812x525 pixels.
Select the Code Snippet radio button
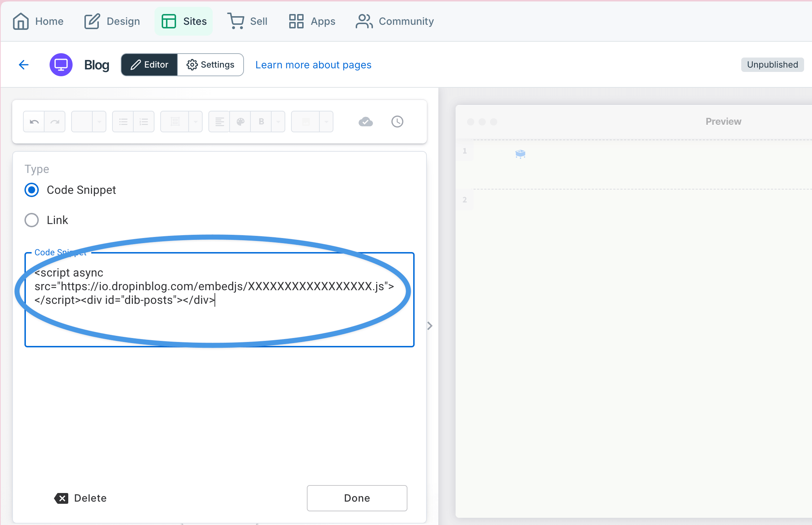pos(32,190)
